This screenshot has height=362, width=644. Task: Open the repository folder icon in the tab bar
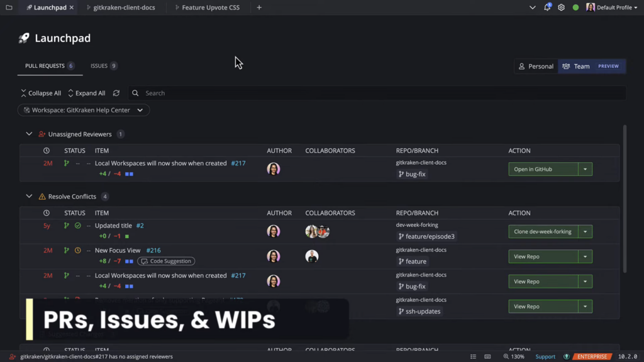pos(9,8)
